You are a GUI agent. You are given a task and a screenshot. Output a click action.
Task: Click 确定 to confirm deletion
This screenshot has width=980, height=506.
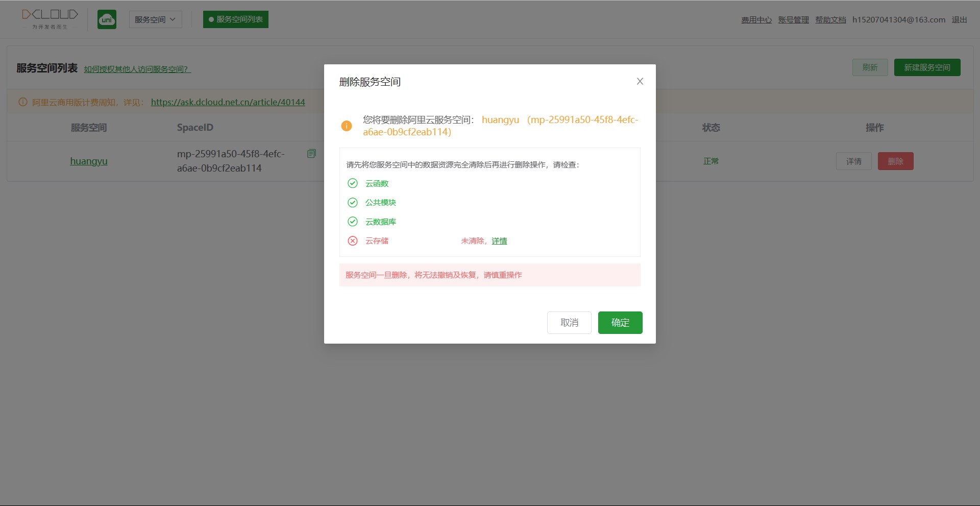click(x=620, y=323)
